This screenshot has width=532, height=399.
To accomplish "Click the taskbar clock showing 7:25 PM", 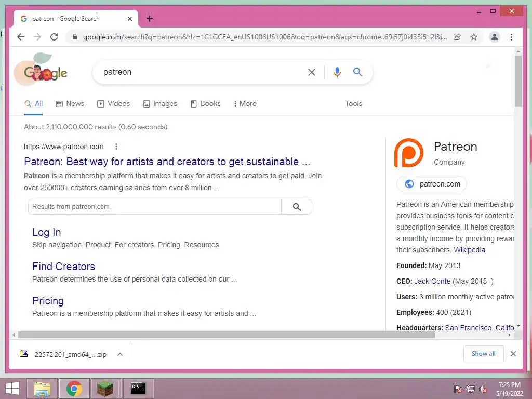I will point(510,389).
